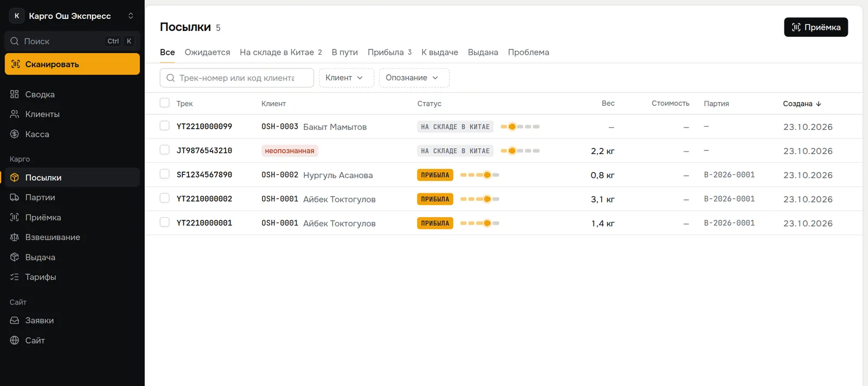Sort the table by Создана column
The height and width of the screenshot is (386, 868).
pyautogui.click(x=802, y=104)
